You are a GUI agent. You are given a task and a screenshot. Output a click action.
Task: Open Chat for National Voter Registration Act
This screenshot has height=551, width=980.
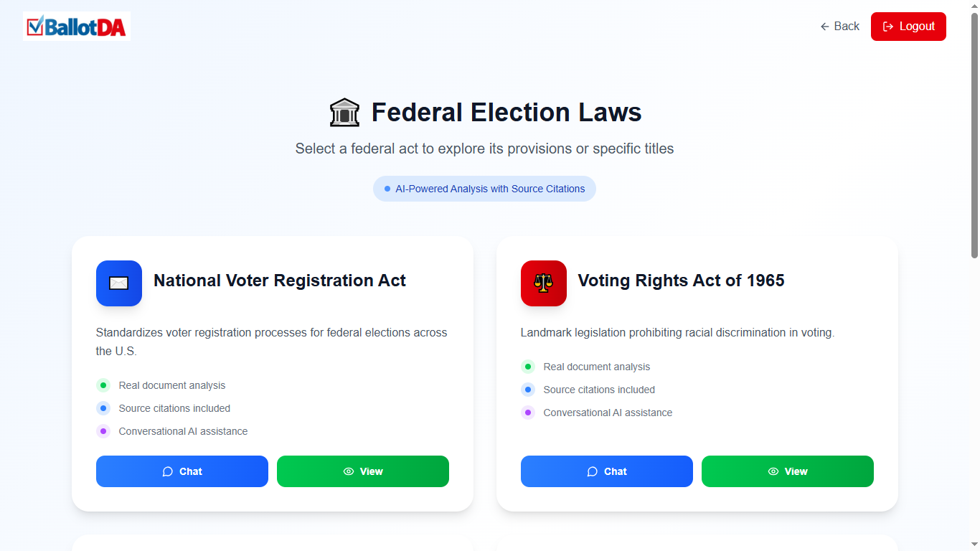pyautogui.click(x=182, y=471)
